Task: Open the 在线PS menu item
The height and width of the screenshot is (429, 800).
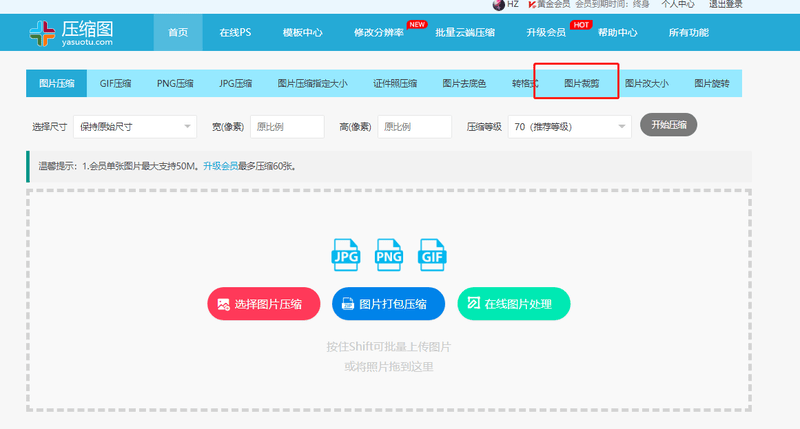Action: (235, 33)
